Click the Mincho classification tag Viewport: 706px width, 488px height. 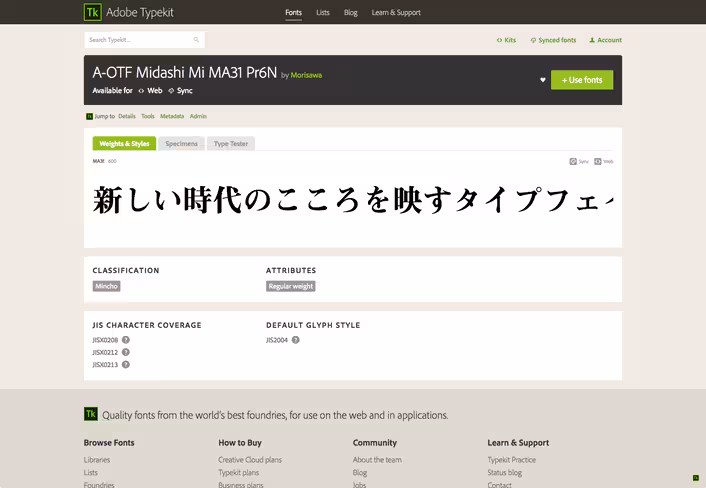106,286
